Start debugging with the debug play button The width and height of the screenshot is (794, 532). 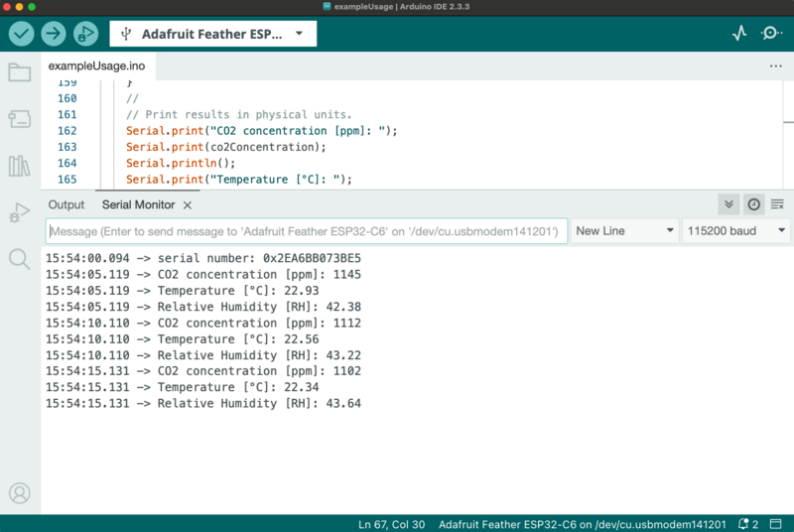pos(85,34)
